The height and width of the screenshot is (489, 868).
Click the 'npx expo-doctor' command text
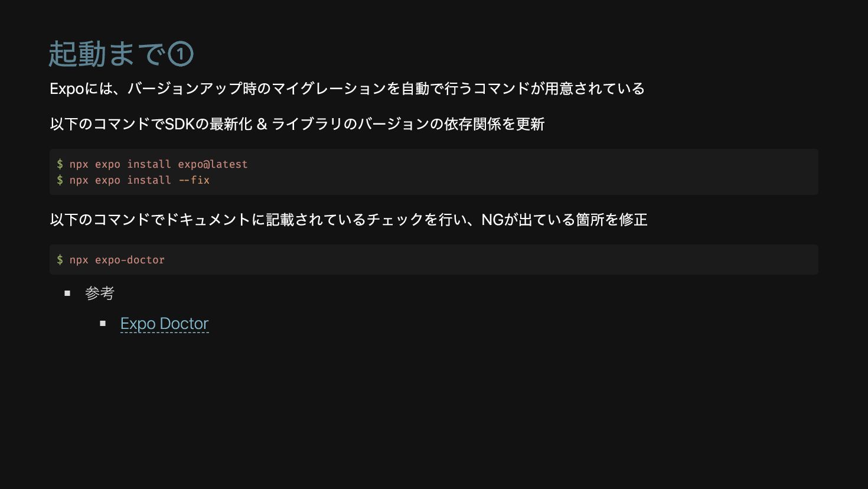(x=117, y=260)
